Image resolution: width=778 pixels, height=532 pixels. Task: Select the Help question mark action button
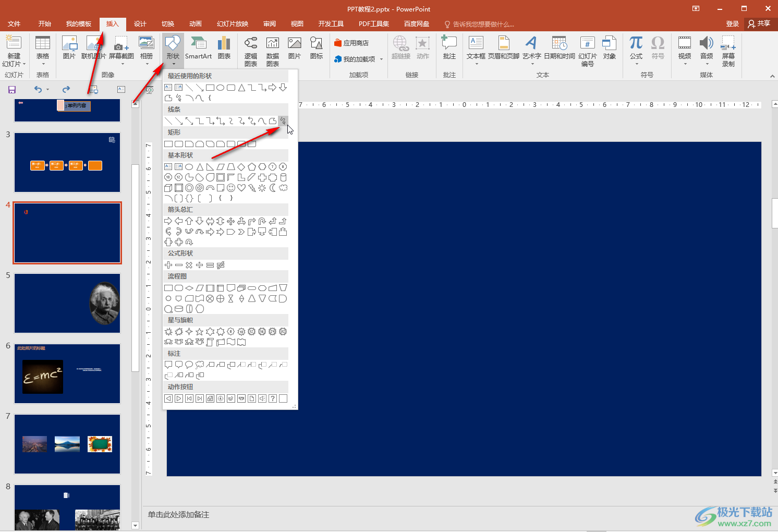point(273,398)
